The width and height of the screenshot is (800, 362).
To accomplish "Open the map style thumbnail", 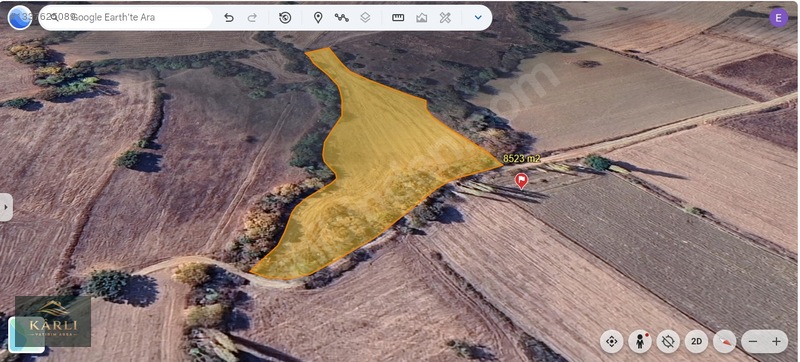I will [x=27, y=334].
